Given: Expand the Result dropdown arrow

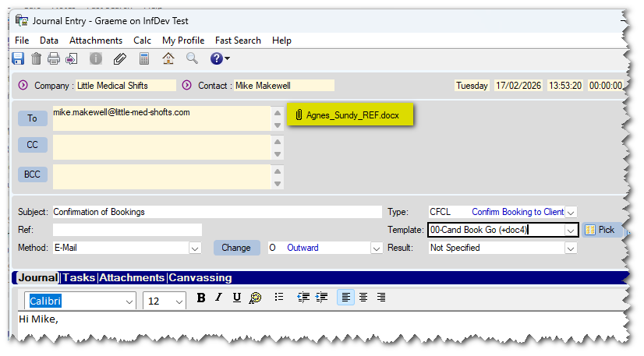Looking at the screenshot, I should pos(571,248).
